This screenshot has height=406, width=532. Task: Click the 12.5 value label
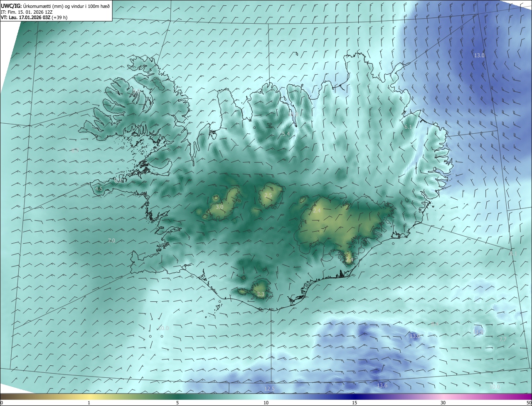click(x=269, y=389)
